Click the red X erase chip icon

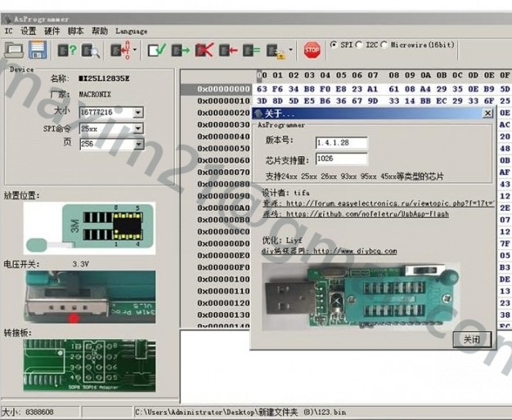tap(204, 51)
